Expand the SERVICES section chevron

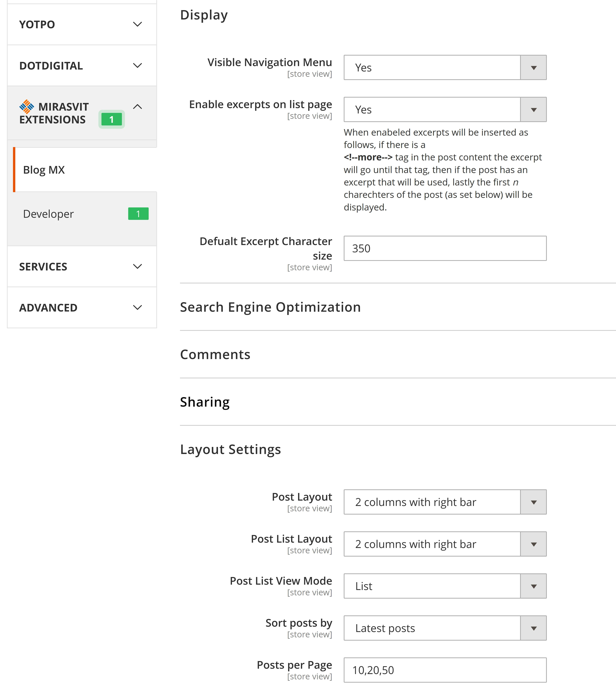coord(137,266)
